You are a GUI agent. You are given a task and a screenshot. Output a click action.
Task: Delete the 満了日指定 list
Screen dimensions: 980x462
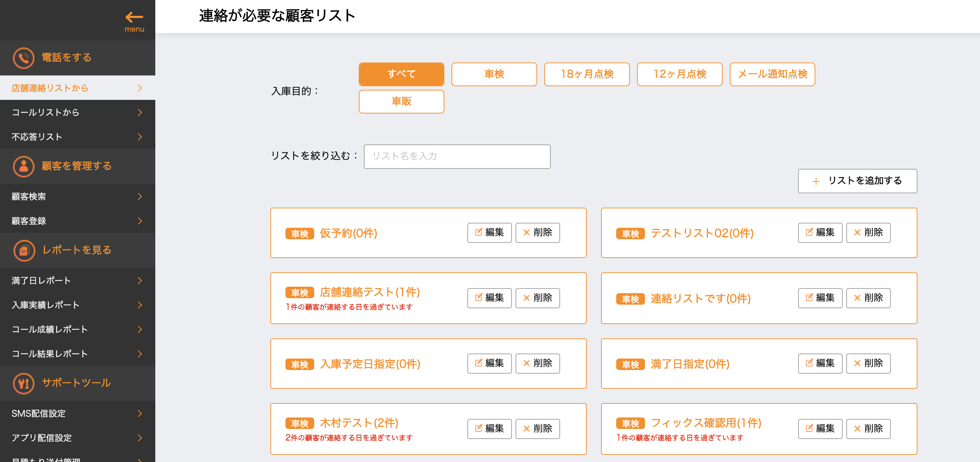click(x=868, y=363)
